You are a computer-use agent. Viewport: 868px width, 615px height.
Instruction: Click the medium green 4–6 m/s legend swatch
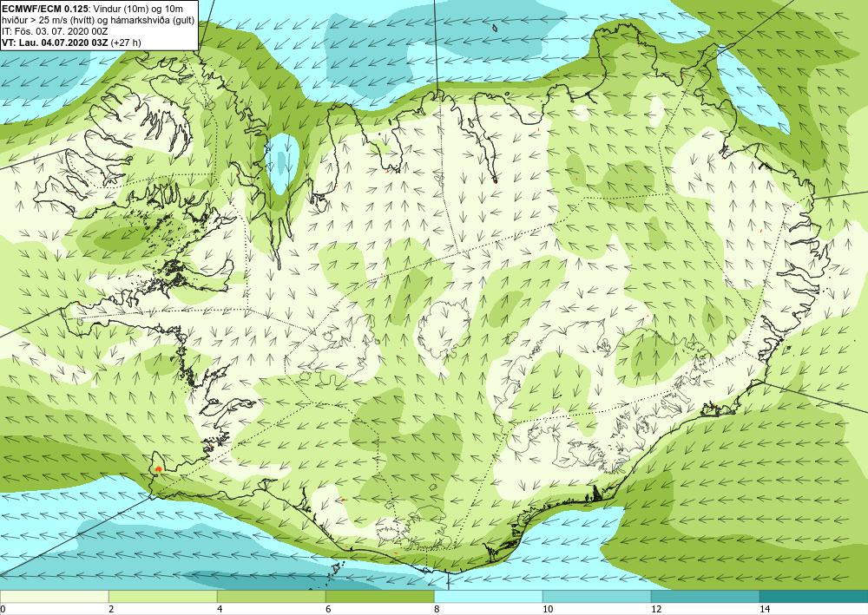click(271, 597)
